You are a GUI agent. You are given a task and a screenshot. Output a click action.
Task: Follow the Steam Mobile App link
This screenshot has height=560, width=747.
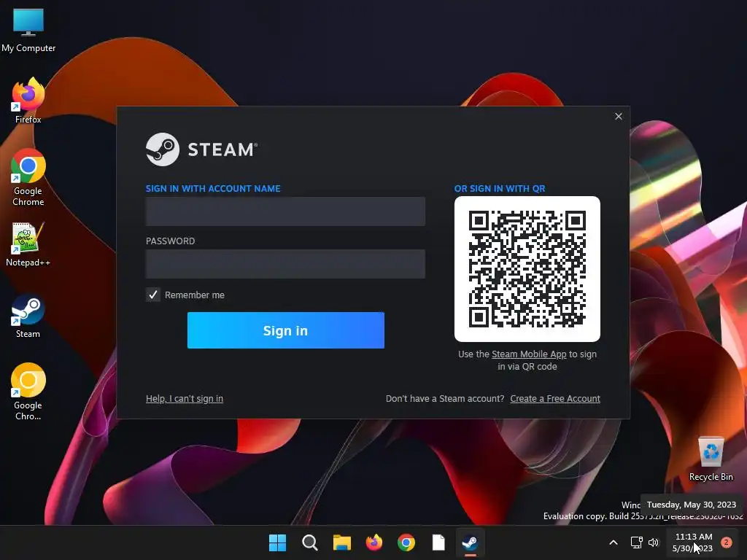click(x=529, y=354)
